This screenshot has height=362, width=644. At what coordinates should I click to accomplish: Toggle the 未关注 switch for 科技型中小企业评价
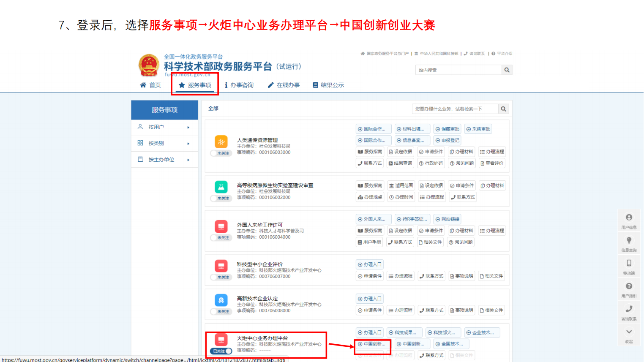(x=221, y=278)
